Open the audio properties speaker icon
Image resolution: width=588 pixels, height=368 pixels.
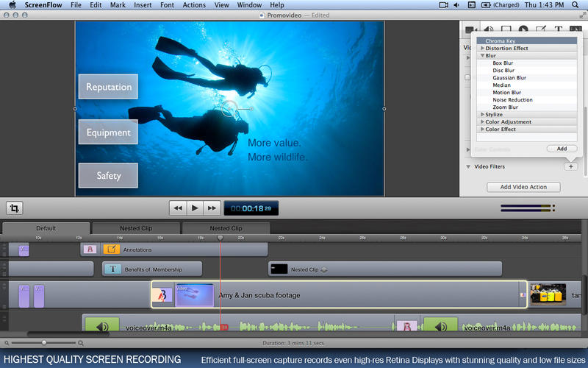(487, 30)
